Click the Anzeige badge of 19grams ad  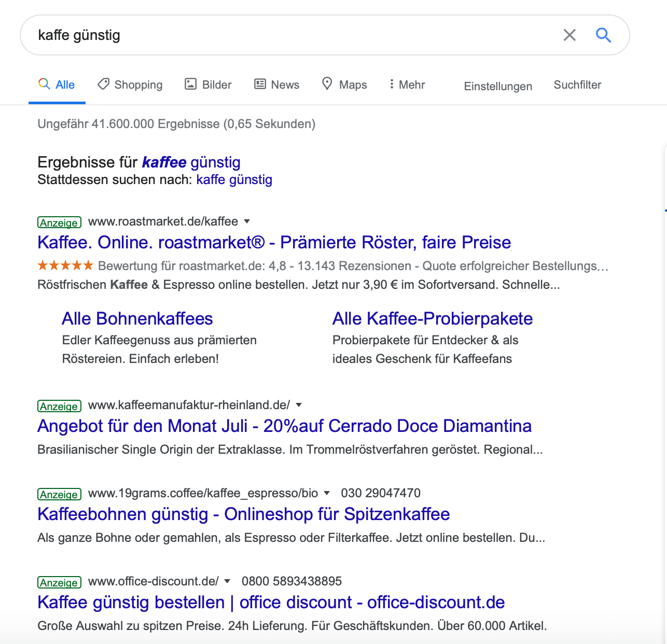pos(59,494)
